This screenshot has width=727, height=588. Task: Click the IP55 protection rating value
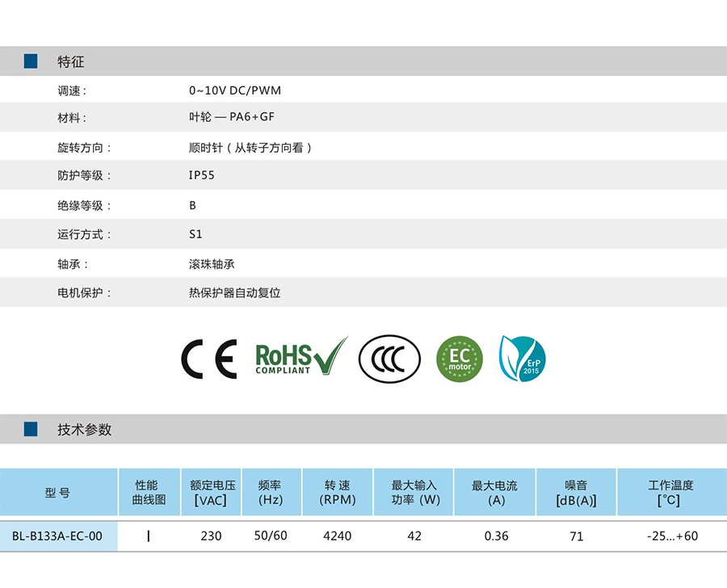(202, 175)
